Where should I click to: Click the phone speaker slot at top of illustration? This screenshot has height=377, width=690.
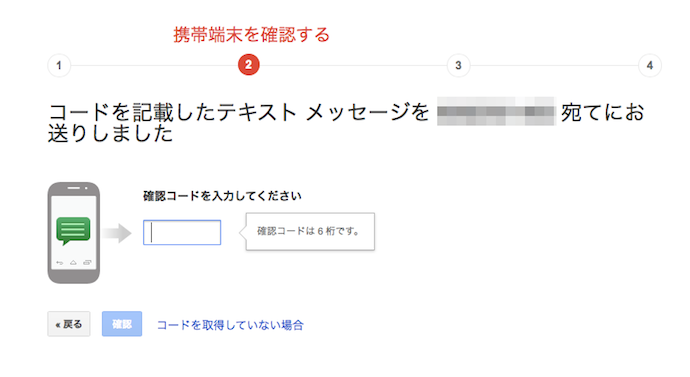point(73,188)
